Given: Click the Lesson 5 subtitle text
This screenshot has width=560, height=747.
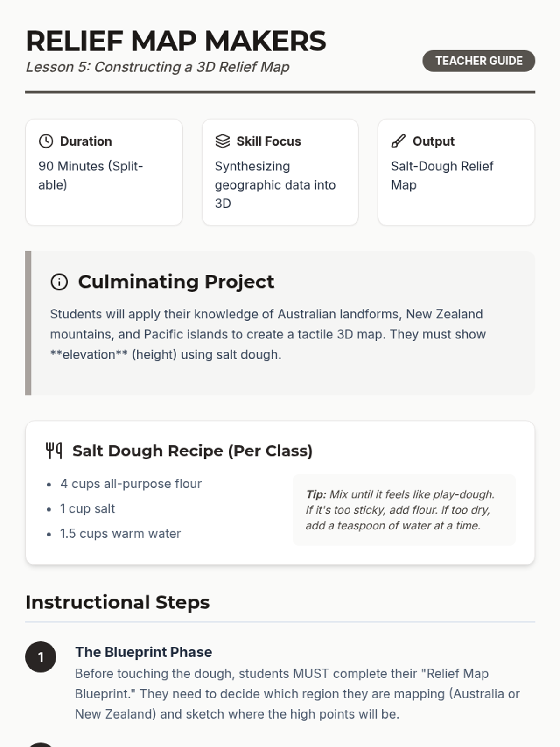Looking at the screenshot, I should tap(157, 67).
